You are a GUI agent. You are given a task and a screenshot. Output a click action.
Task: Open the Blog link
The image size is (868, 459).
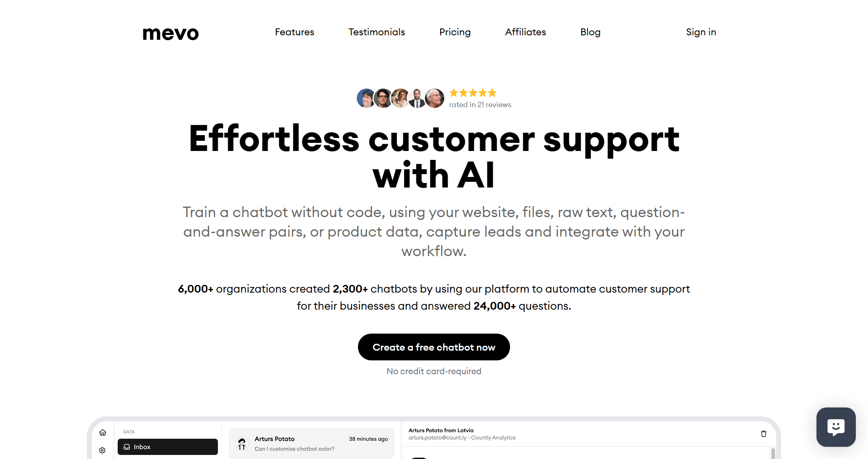coord(590,32)
